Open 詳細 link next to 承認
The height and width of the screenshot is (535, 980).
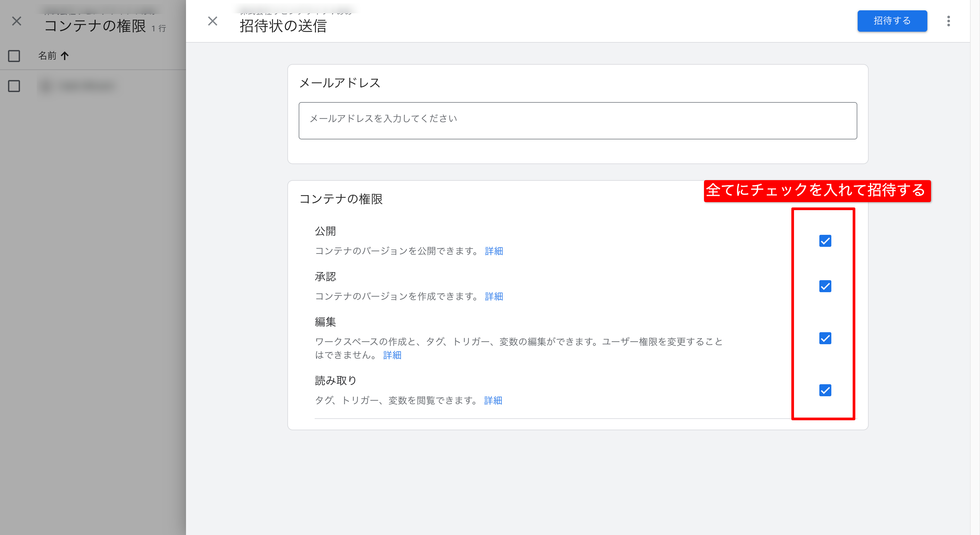point(494,296)
